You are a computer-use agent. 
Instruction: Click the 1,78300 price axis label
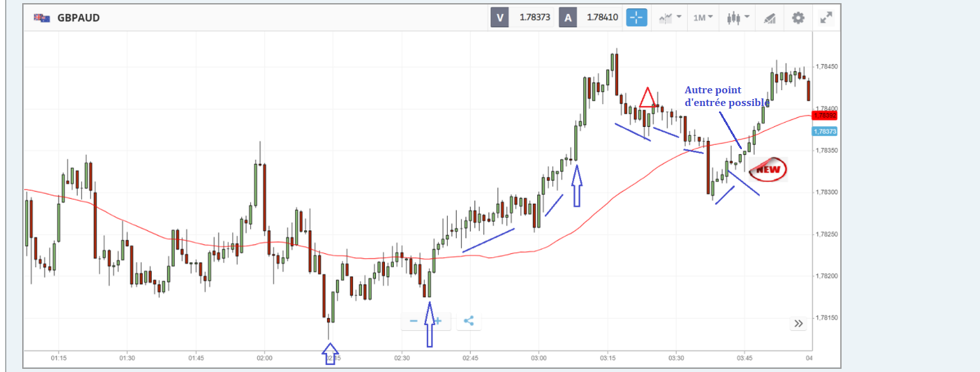point(826,192)
